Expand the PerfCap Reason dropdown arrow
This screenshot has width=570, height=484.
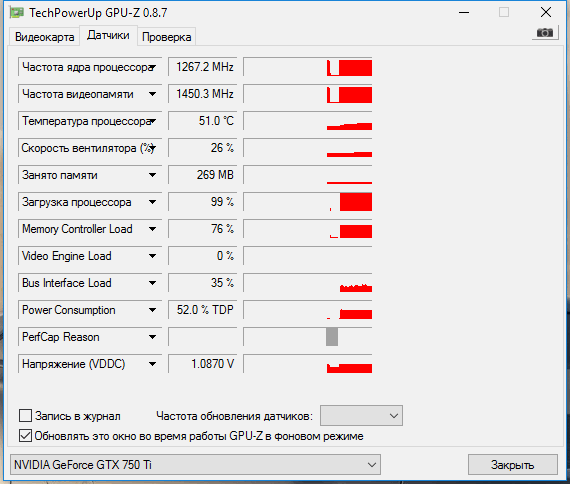pyautogui.click(x=153, y=337)
